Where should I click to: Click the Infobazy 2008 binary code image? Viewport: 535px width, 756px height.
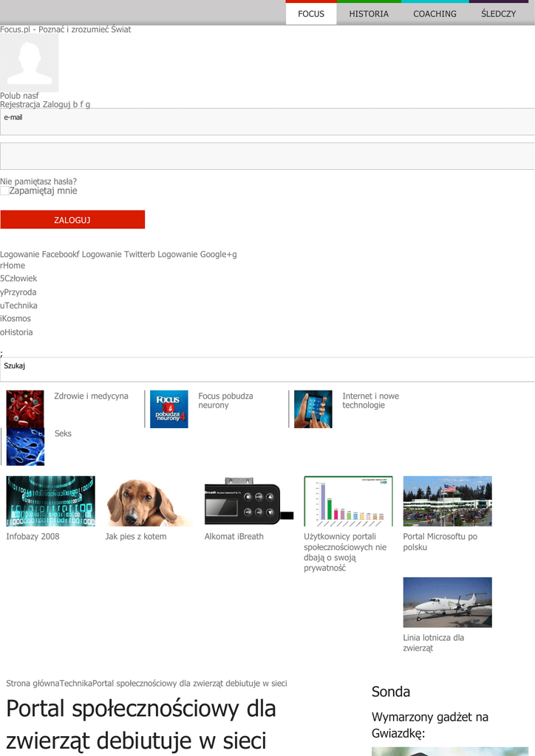click(x=50, y=501)
